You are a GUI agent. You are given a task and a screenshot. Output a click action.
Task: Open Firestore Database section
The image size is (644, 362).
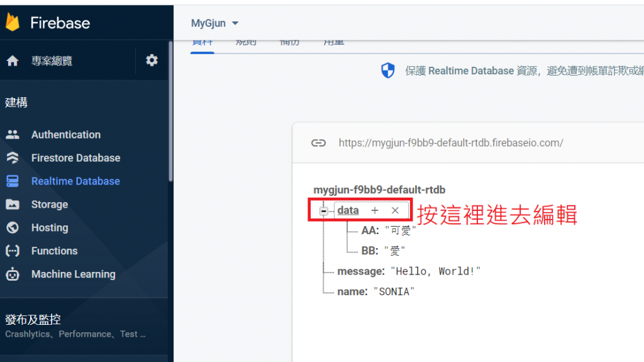point(75,158)
